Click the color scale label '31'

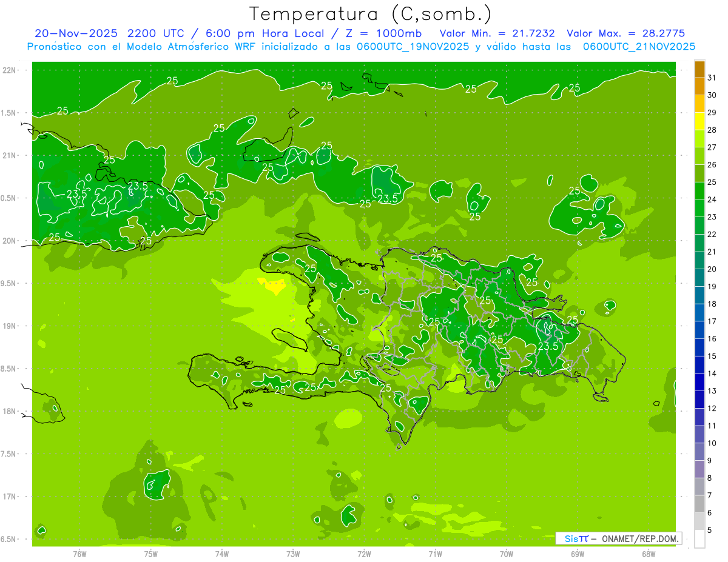point(712,78)
